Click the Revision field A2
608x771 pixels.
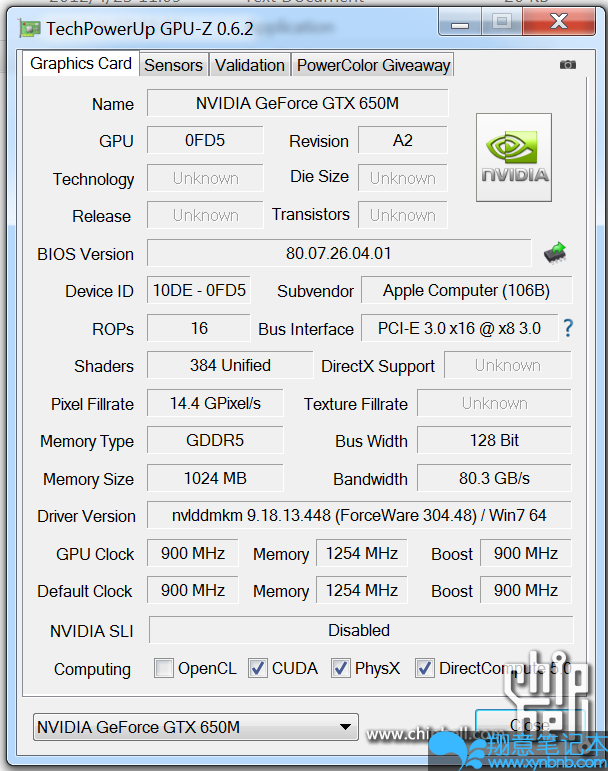(x=403, y=140)
